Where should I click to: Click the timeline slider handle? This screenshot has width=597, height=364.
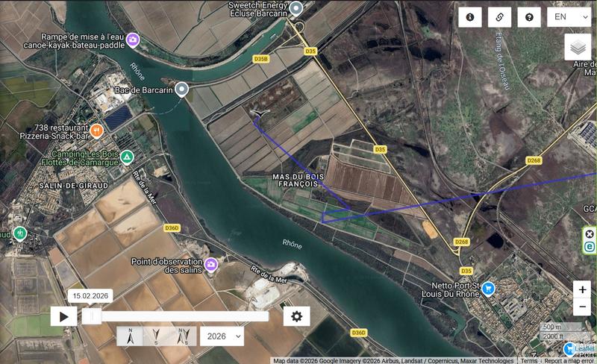pyautogui.click(x=92, y=316)
